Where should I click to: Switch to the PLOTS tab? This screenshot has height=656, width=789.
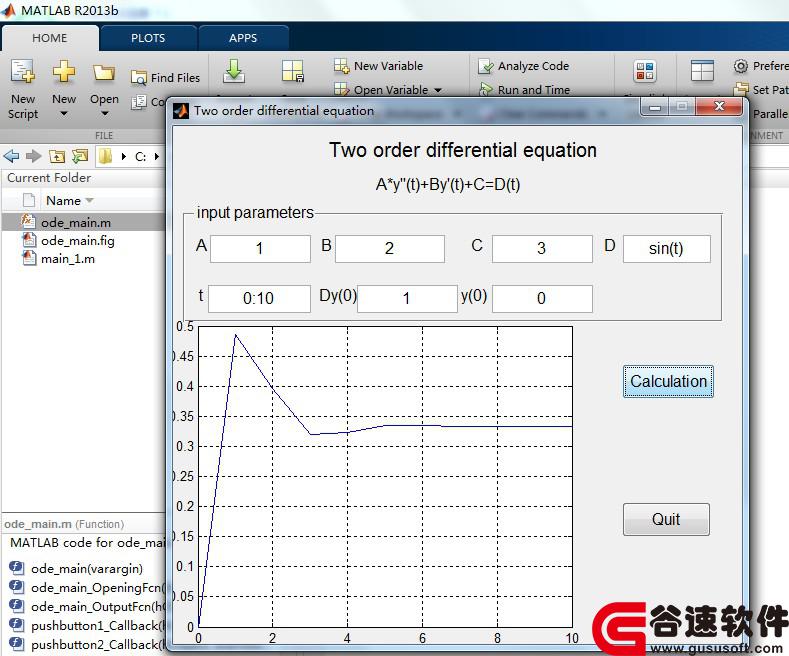(x=148, y=38)
